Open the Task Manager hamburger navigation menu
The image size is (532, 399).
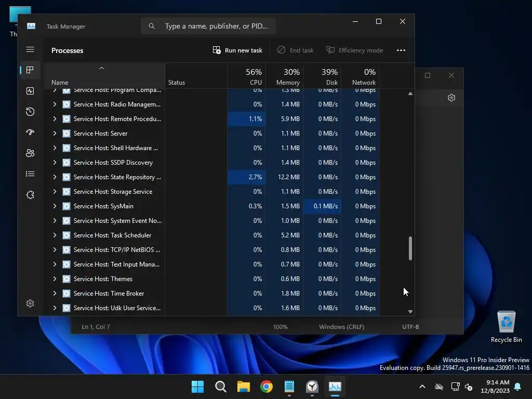[30, 49]
